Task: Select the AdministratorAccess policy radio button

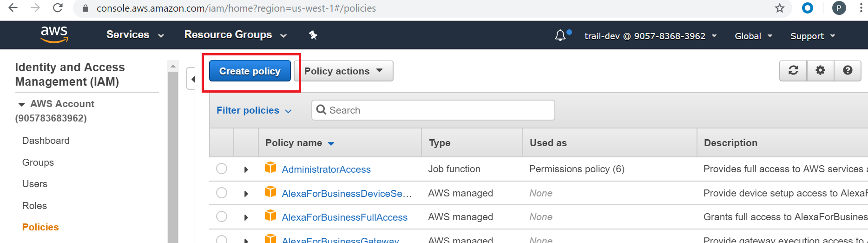Action: point(222,169)
